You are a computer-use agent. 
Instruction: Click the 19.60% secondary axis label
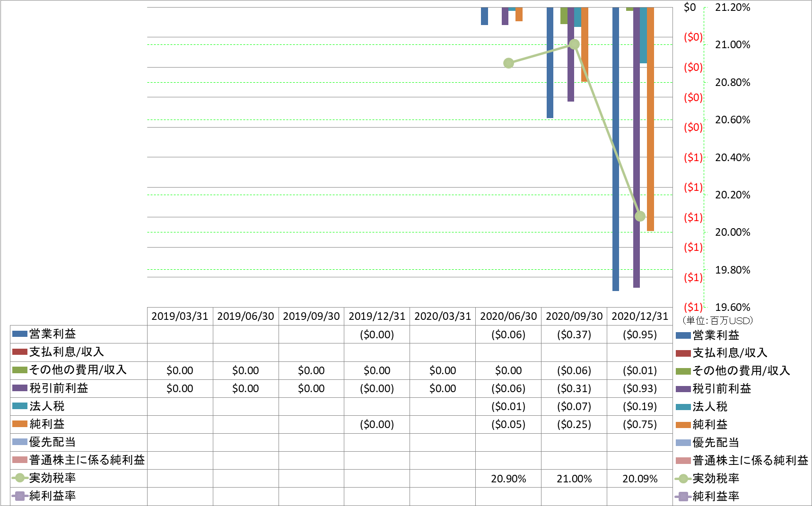733,307
